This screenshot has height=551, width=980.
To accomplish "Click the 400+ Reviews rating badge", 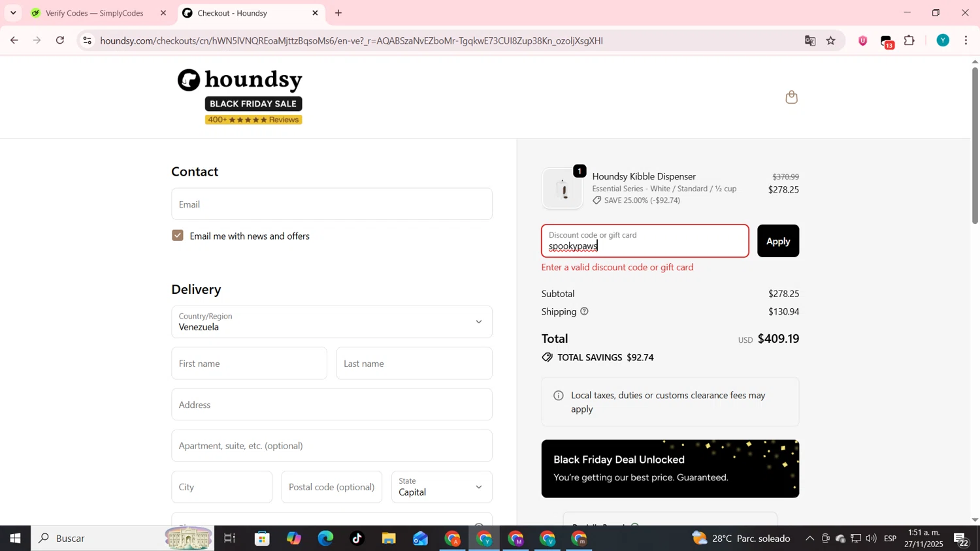I will [x=253, y=120].
